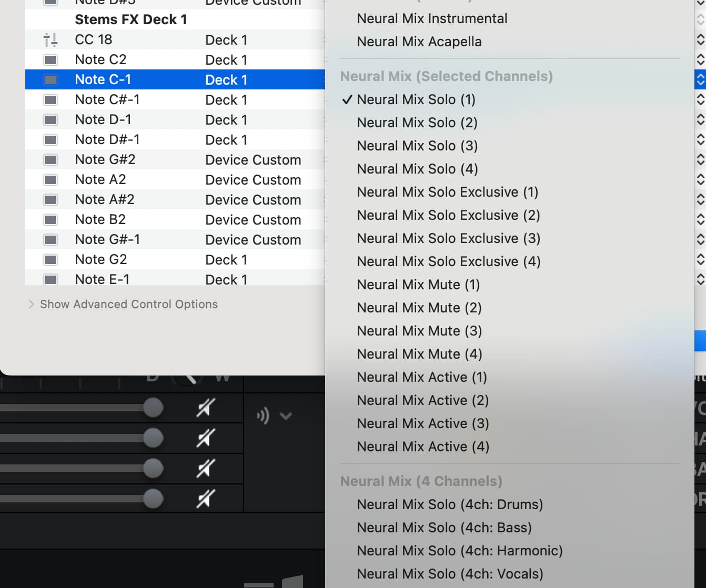Toggle the second mute icon from the top

tap(206, 438)
